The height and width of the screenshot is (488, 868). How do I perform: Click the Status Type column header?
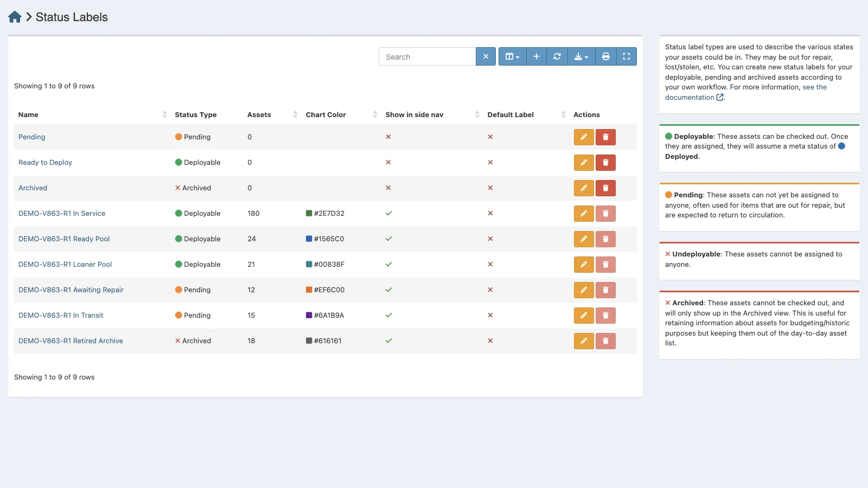pyautogui.click(x=196, y=114)
